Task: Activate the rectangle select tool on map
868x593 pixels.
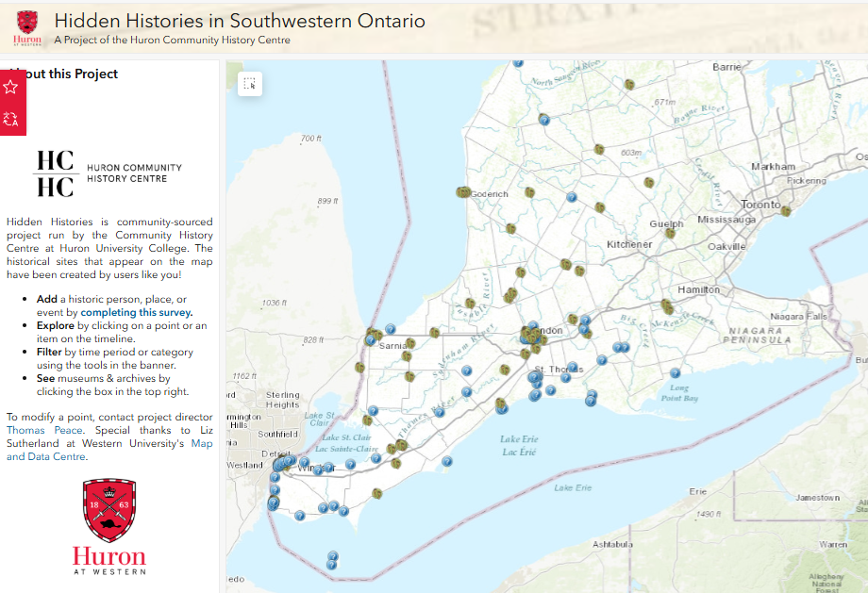Action: [249, 84]
